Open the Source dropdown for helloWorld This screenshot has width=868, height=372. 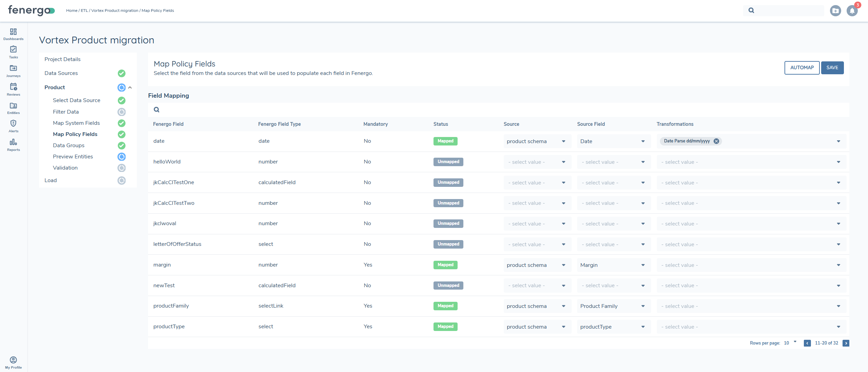click(536, 162)
